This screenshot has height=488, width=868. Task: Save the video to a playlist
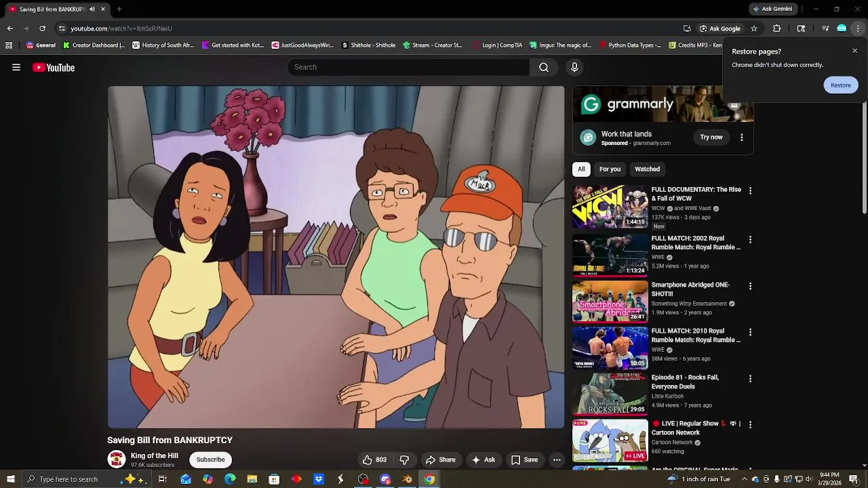524,460
